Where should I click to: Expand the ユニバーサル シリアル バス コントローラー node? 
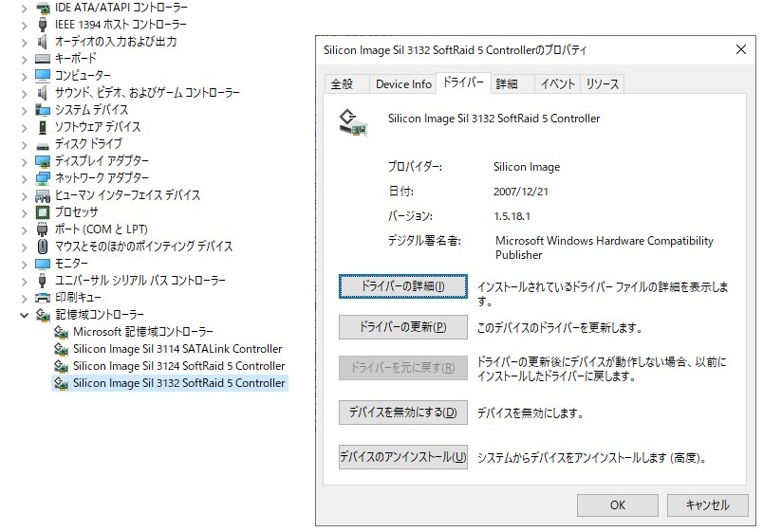(x=24, y=281)
